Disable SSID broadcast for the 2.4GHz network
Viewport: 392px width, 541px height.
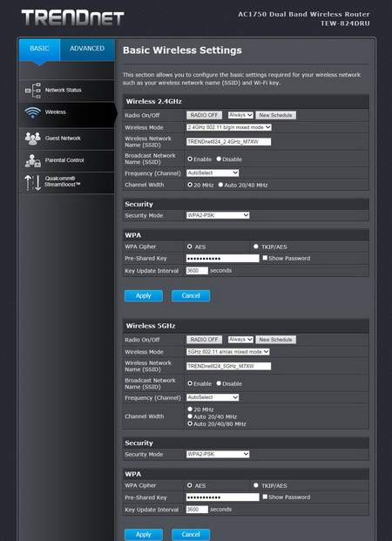click(x=219, y=159)
